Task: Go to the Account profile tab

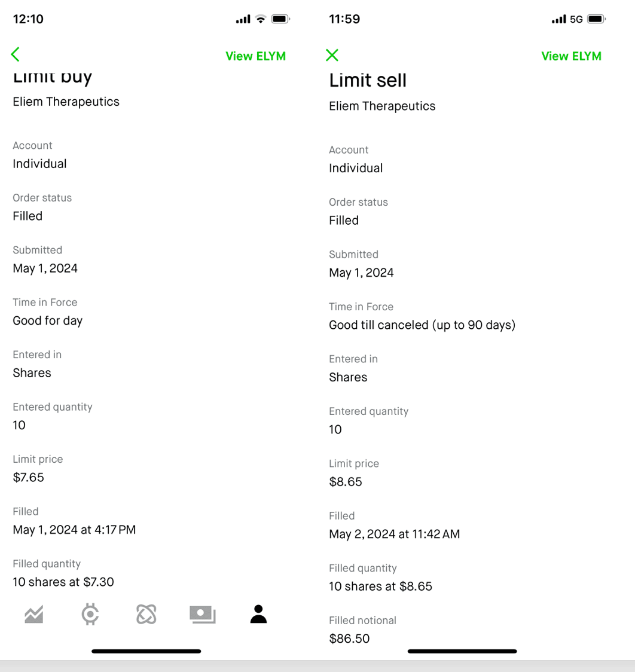Action: coord(258,614)
